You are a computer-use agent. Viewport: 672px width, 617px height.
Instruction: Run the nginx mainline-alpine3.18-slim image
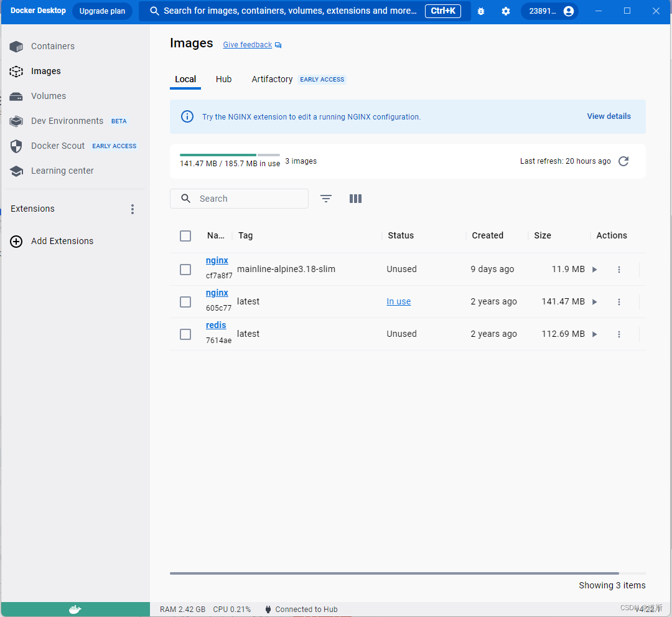click(x=595, y=270)
